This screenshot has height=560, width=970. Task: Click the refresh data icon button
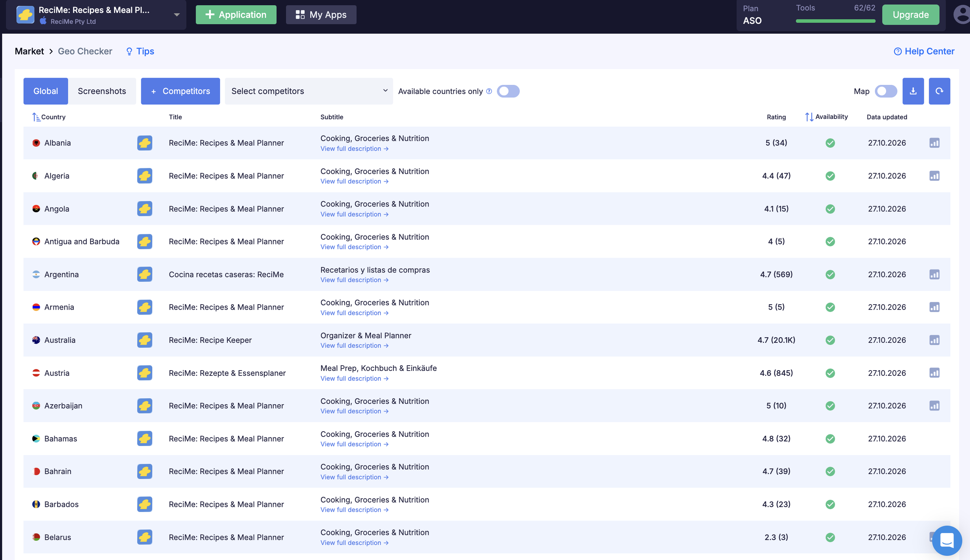[x=939, y=91]
